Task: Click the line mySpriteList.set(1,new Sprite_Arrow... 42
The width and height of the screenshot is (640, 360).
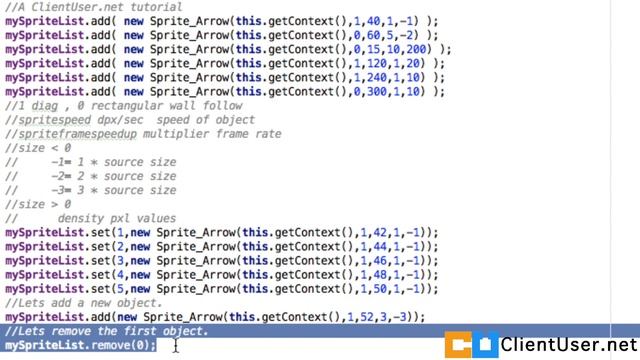Action: click(x=222, y=233)
